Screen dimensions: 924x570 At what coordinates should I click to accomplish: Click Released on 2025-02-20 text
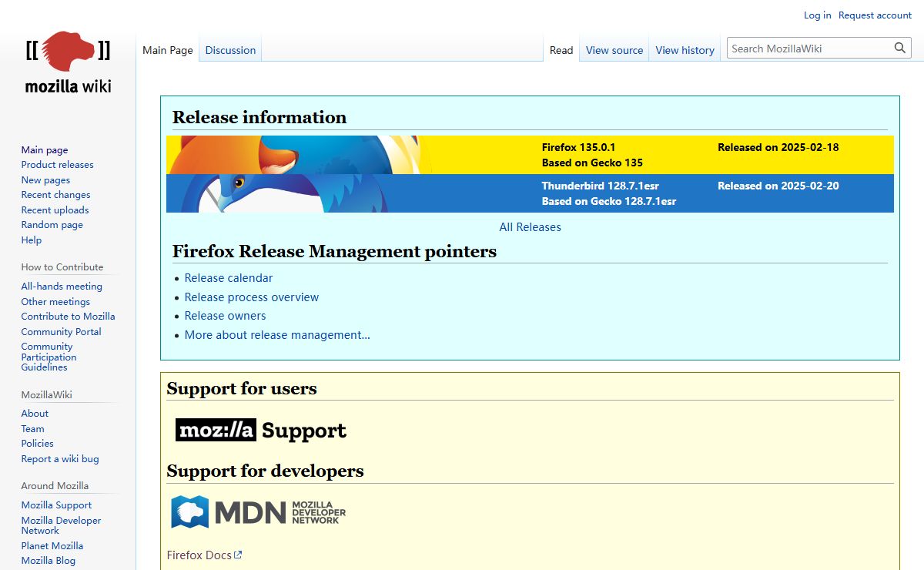[x=778, y=186]
